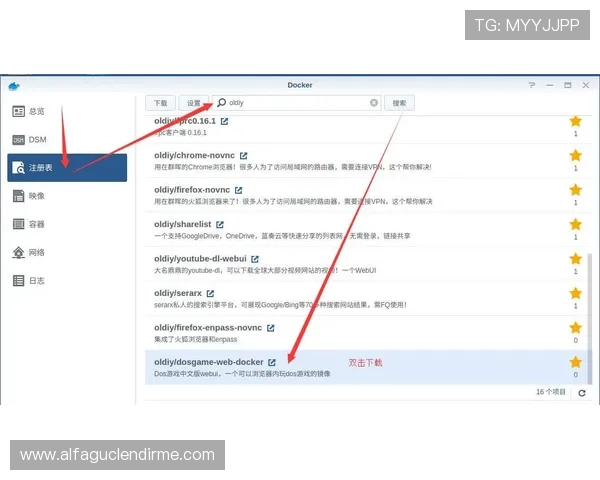Click the 搜索 search button
The image size is (600, 480).
pos(399,103)
